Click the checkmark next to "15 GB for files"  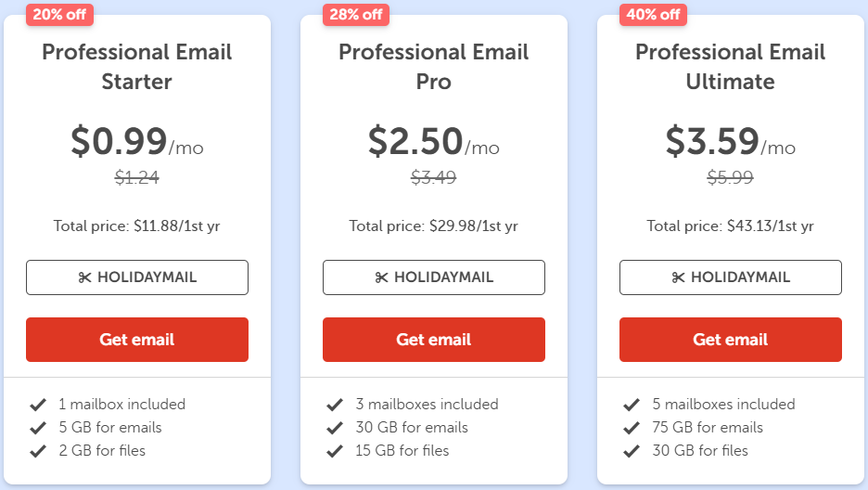click(x=335, y=451)
